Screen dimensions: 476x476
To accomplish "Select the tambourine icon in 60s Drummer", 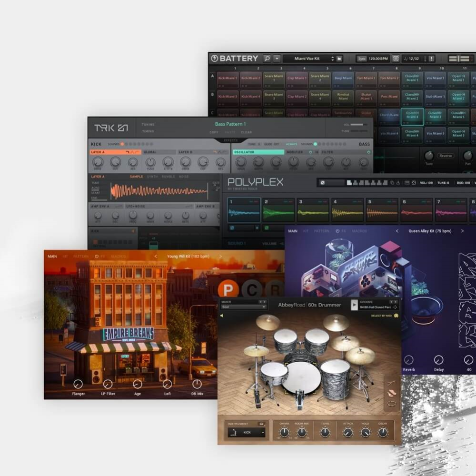I will [x=392, y=404].
